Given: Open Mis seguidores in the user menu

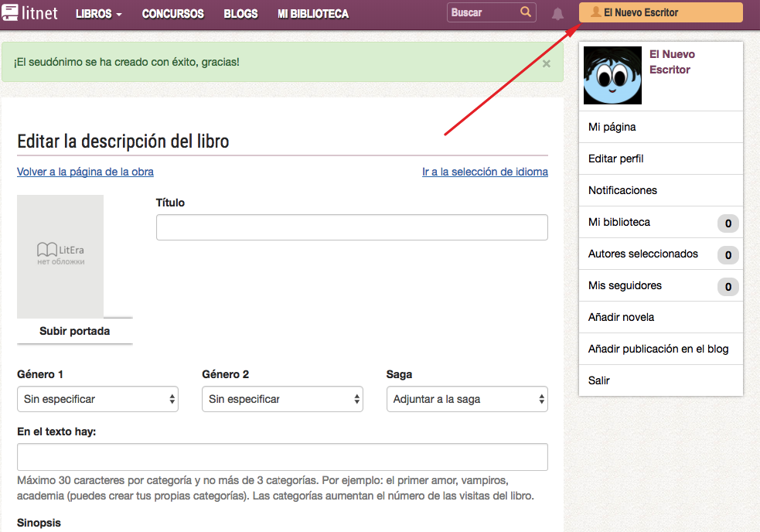Looking at the screenshot, I should (x=660, y=285).
